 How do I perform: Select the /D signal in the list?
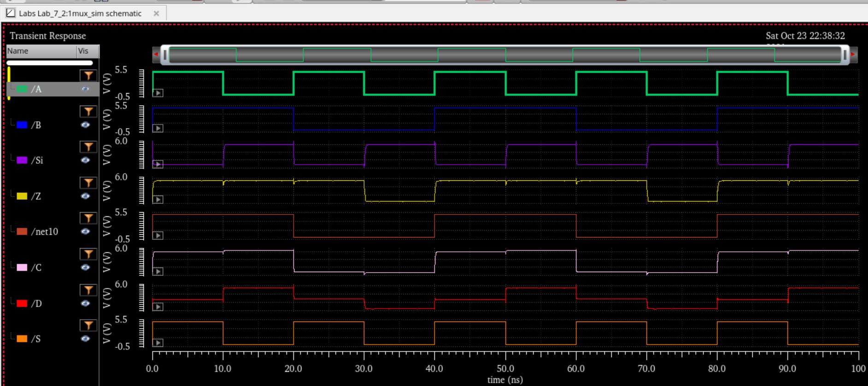coord(36,303)
